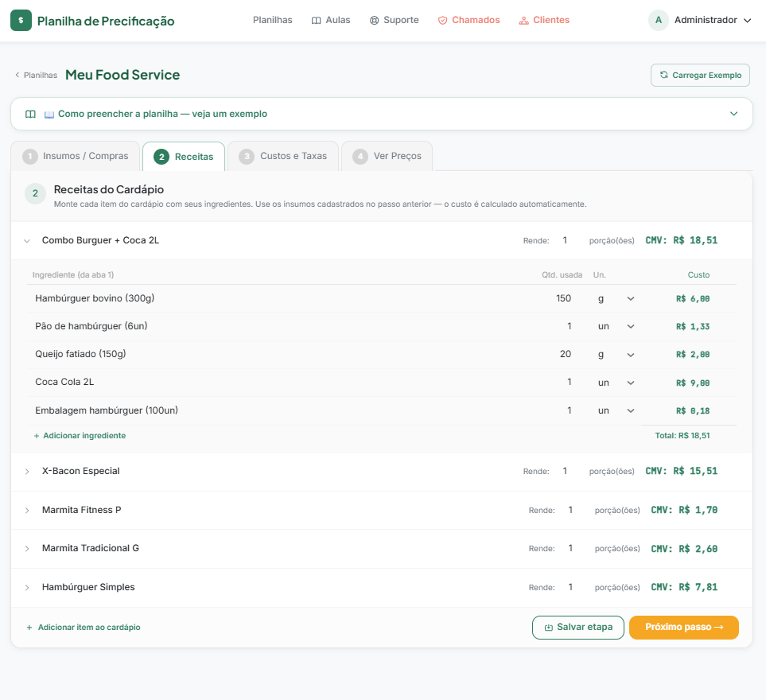Click the Total: R$ 18,51 value
Screen dimensions: 766x700
[x=682, y=436]
